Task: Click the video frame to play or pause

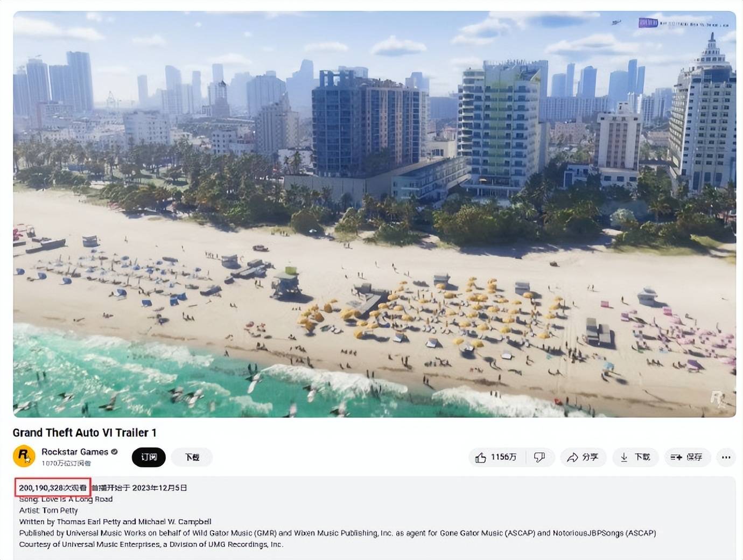Action: [374, 214]
